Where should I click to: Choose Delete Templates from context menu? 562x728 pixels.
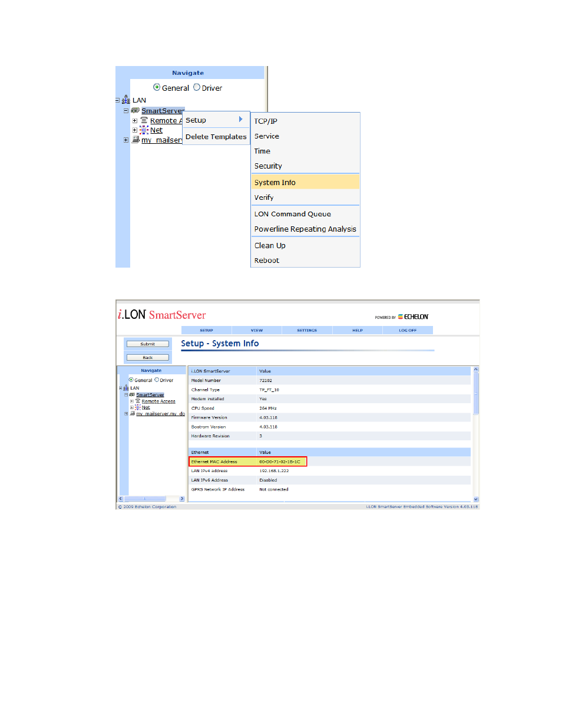tap(216, 136)
